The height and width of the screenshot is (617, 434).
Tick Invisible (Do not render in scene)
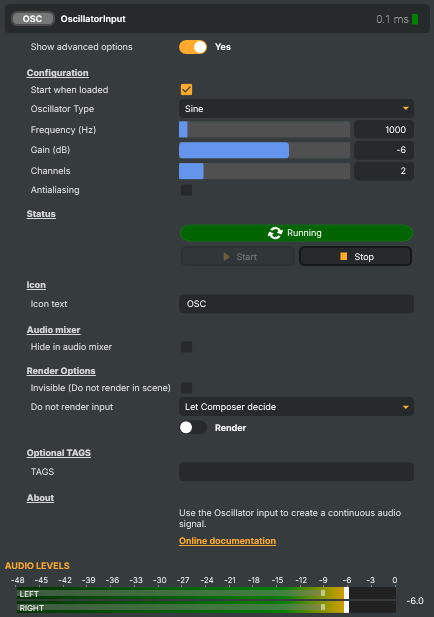pos(187,388)
